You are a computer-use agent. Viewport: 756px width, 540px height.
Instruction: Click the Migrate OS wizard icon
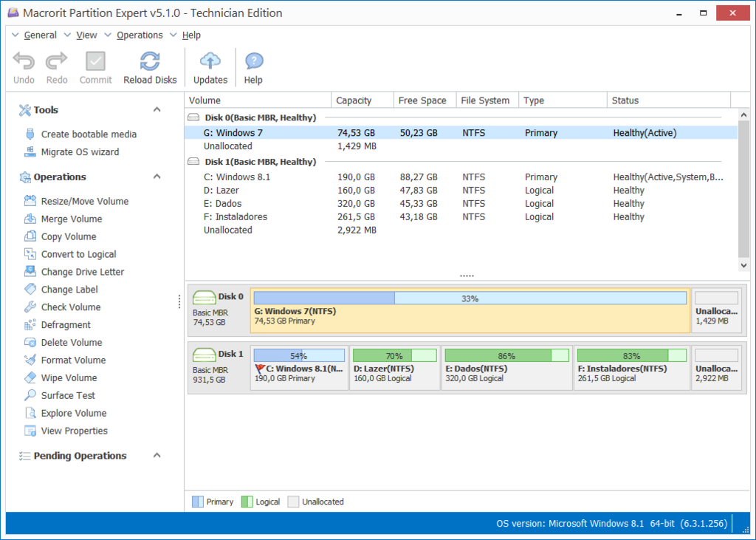30,152
